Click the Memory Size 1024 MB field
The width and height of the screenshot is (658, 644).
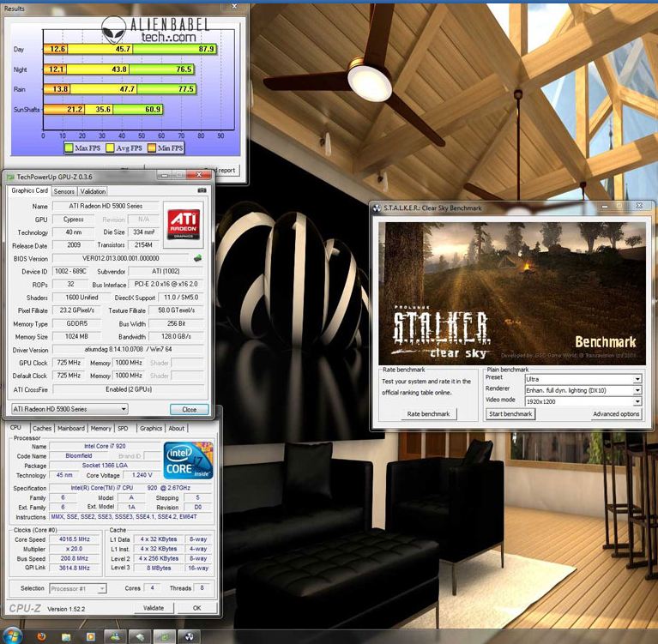76,336
